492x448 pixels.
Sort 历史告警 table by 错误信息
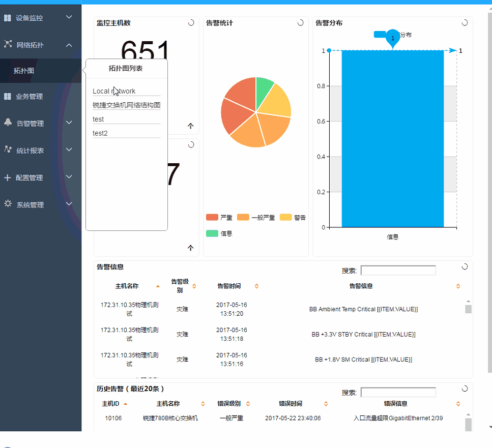click(x=458, y=404)
